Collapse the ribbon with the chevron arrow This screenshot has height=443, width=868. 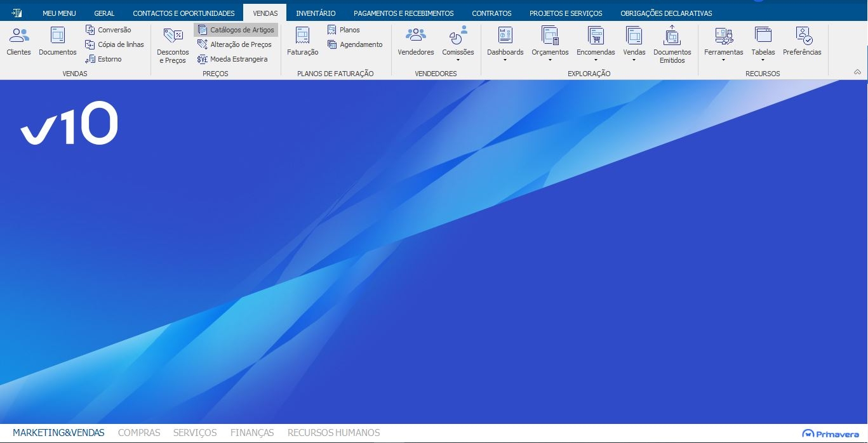point(857,72)
